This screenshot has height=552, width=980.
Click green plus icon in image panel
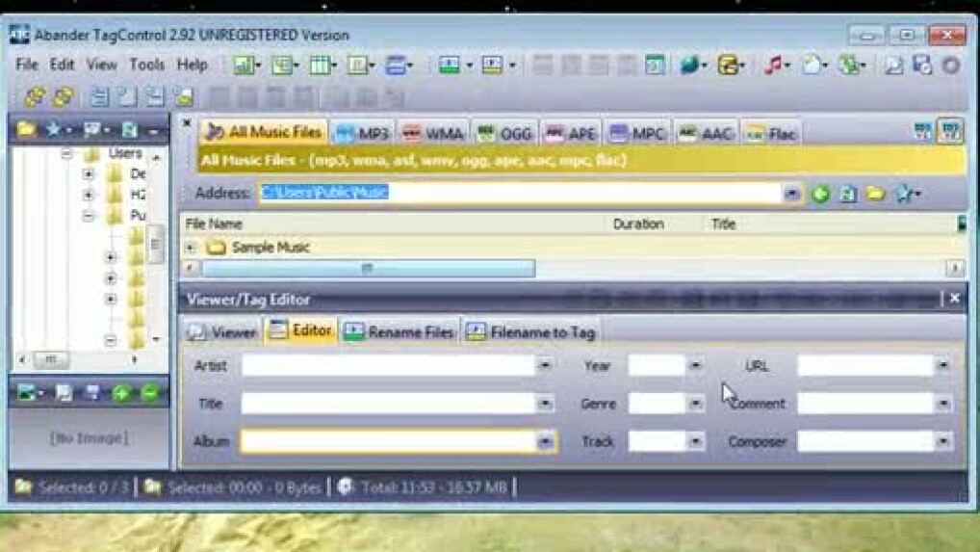pos(121,393)
